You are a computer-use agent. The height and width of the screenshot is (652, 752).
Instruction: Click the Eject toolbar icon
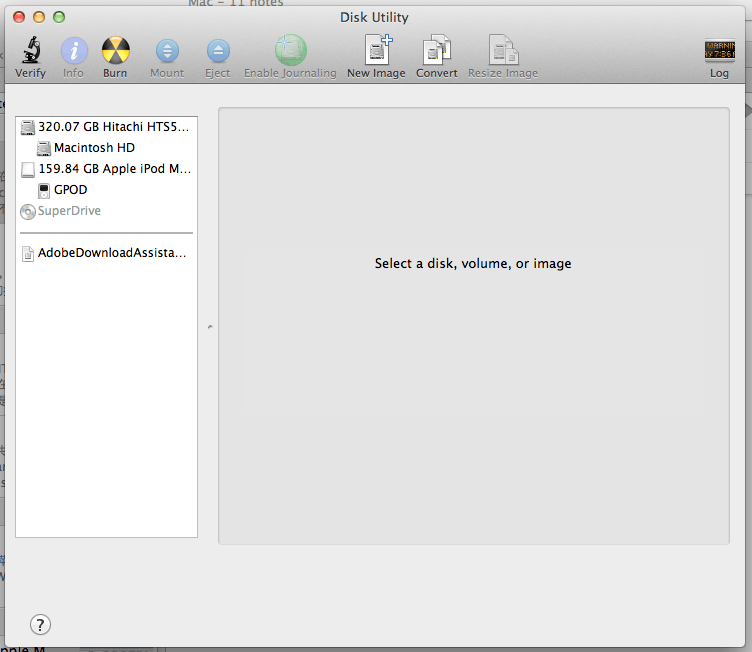[x=217, y=51]
